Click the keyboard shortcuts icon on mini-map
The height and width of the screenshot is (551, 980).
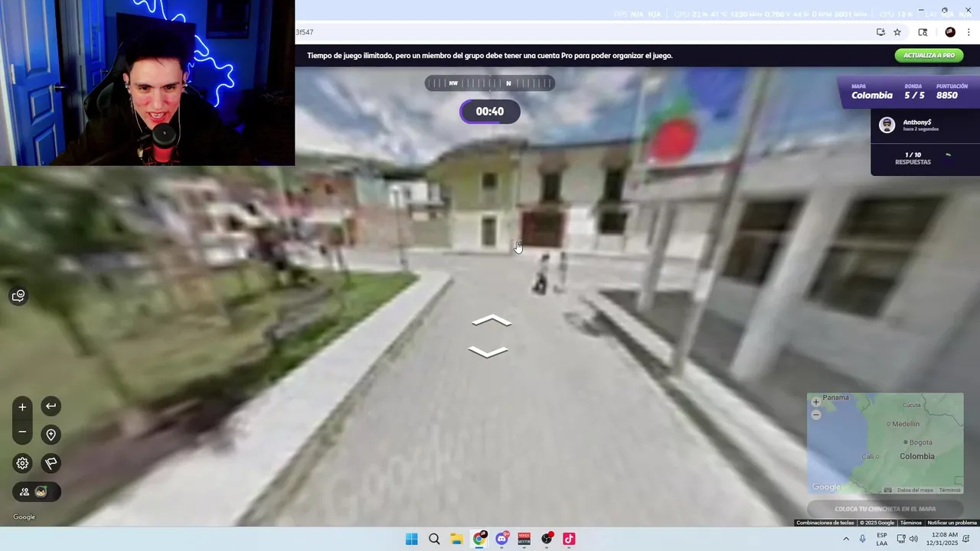coord(888,490)
